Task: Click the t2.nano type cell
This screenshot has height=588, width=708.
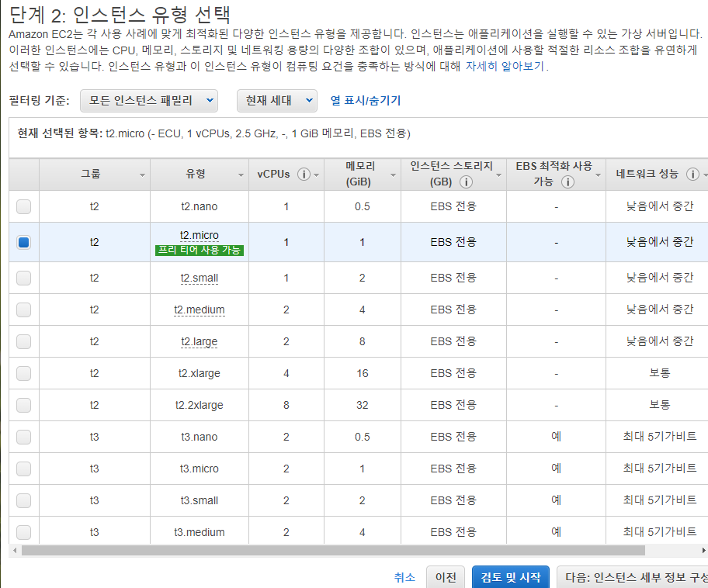Action: coord(199,206)
